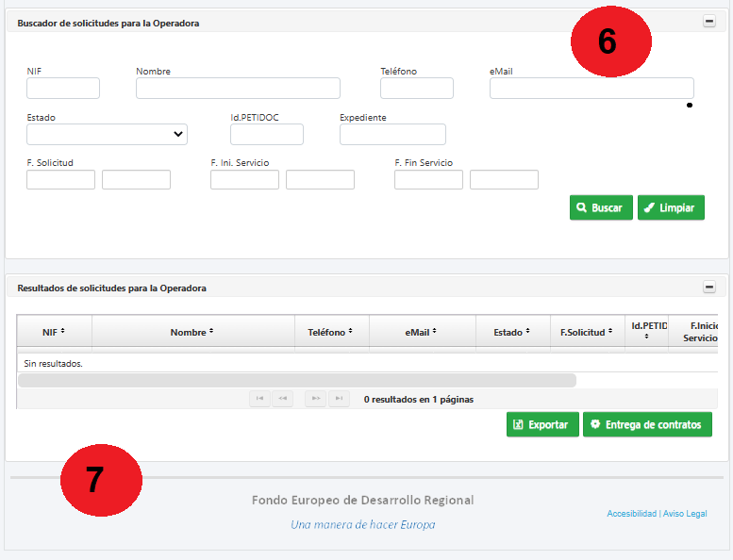The image size is (733, 560).
Task: Collapse the Buscador de solicitudes panel
Action: coord(709,22)
